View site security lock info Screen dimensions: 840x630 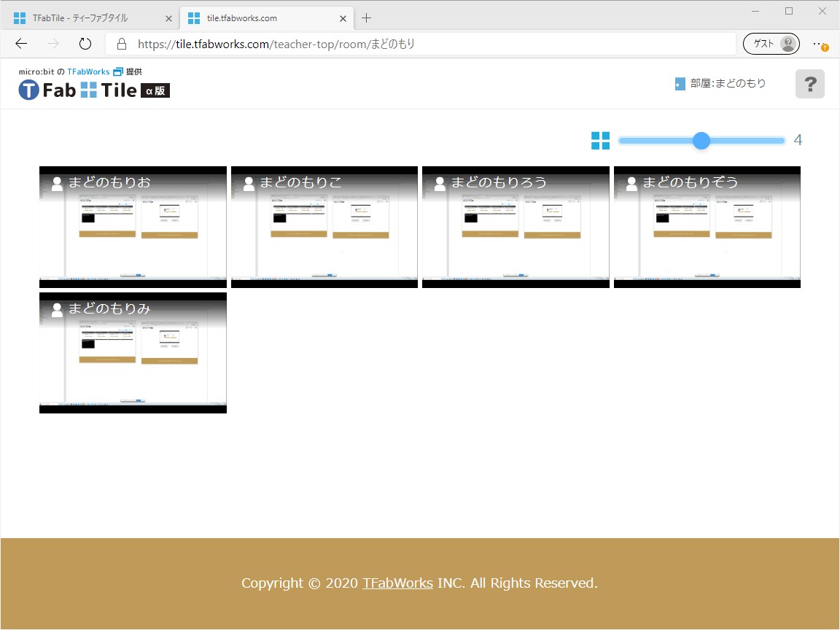pos(122,44)
